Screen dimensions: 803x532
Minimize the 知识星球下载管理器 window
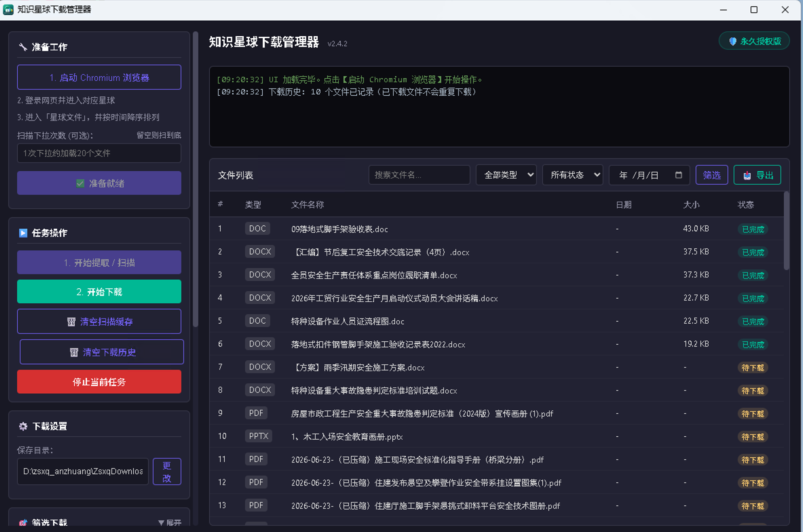pyautogui.click(x=723, y=9)
